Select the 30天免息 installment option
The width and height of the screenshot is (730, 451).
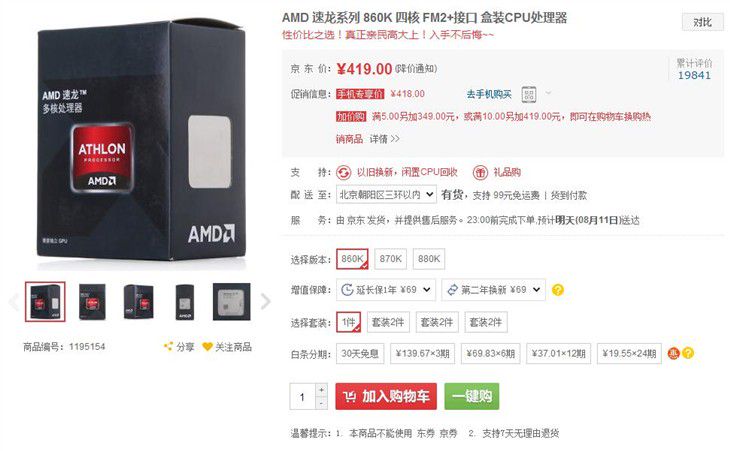(360, 354)
